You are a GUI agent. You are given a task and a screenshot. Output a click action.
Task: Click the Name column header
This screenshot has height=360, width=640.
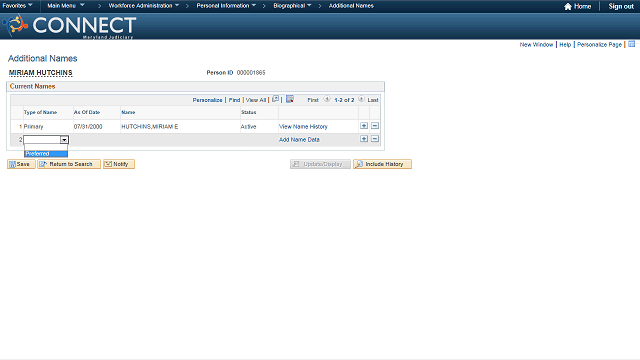128,112
